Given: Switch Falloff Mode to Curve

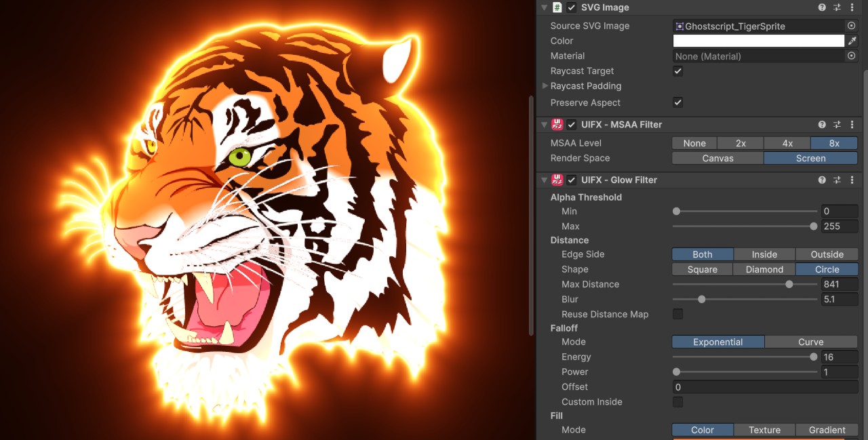Looking at the screenshot, I should pyautogui.click(x=811, y=342).
